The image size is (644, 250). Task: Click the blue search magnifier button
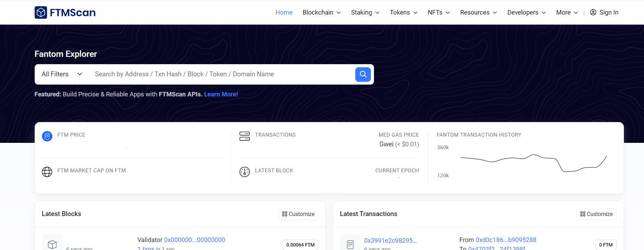tap(363, 75)
